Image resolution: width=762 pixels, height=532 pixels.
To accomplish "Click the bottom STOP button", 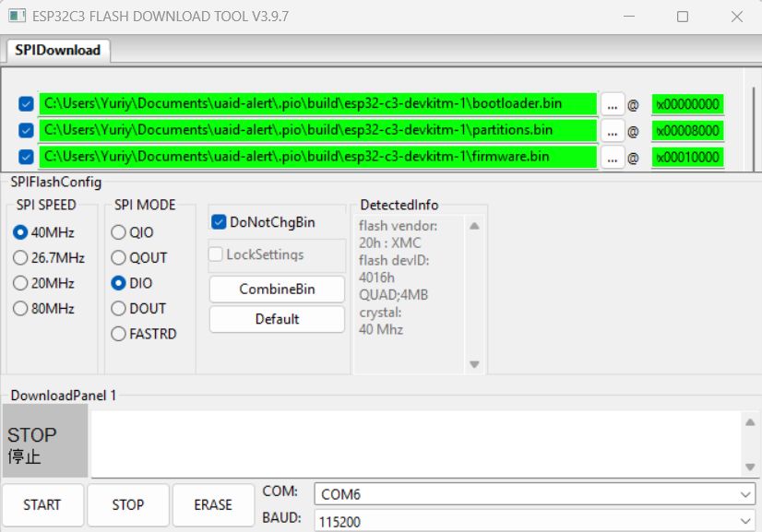I will (x=128, y=504).
